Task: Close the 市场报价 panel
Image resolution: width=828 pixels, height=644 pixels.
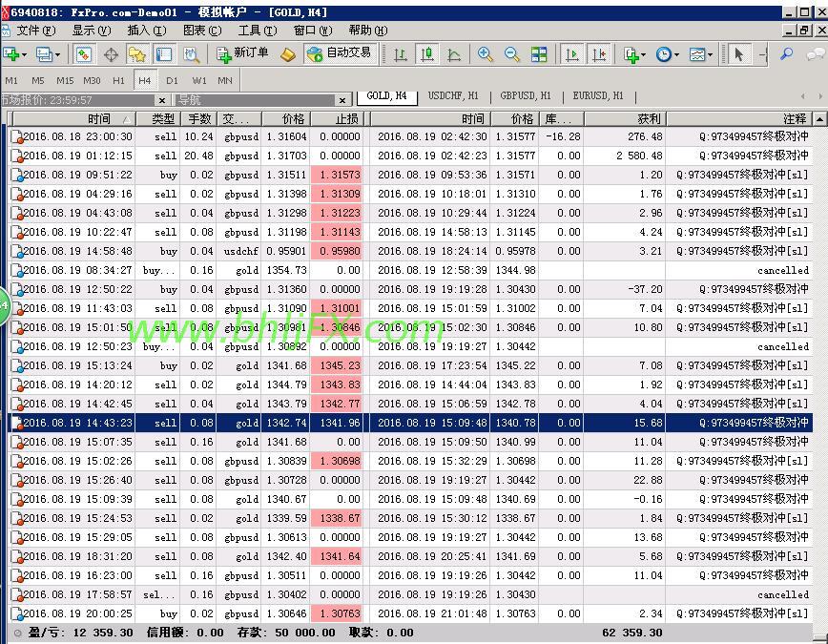Action: point(162,100)
